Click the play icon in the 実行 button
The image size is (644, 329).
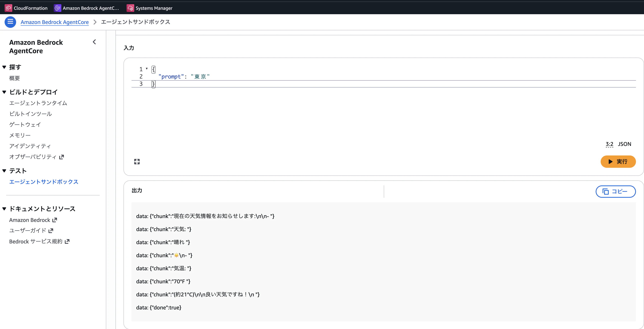click(610, 162)
